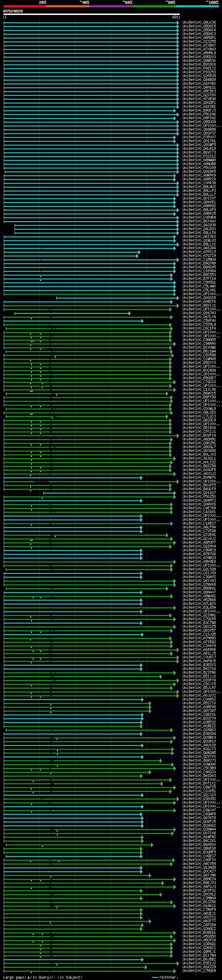
Task: Select the short cyan bar for UniRef100_Q947H3
Action: 72,314
